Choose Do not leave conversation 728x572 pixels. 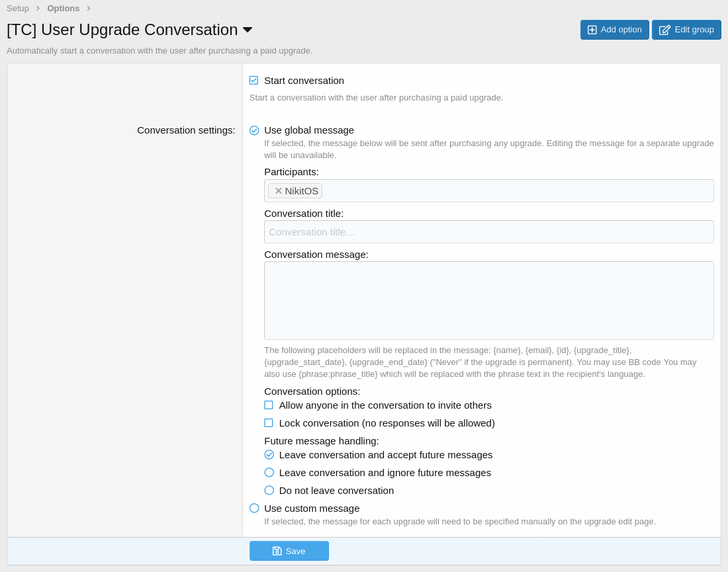pyautogui.click(x=269, y=491)
